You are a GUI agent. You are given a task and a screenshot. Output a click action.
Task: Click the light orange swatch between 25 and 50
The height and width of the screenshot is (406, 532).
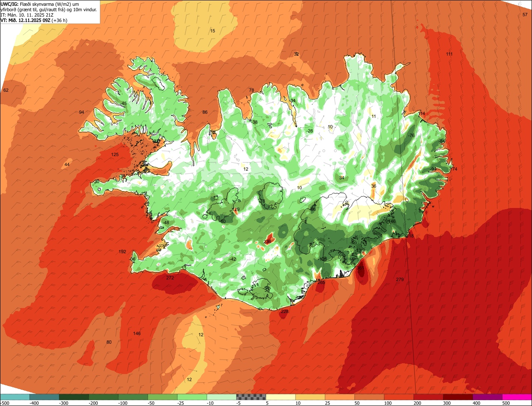coord(339,397)
